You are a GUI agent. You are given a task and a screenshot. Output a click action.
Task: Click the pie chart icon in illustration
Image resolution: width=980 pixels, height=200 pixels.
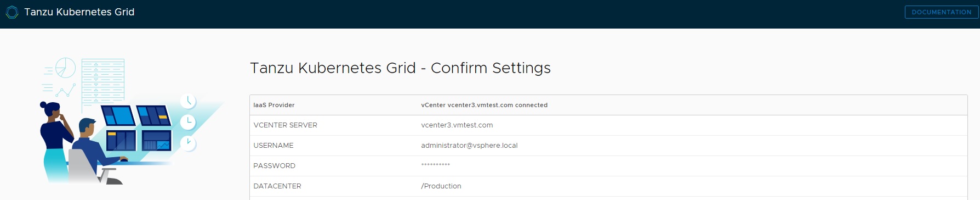(65, 68)
